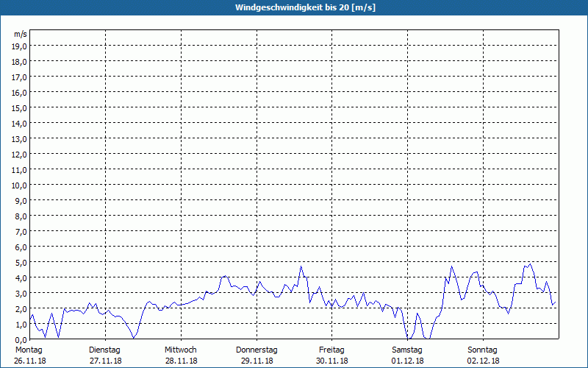
Task: Click the y-axis value 10,0
Action: [19, 185]
